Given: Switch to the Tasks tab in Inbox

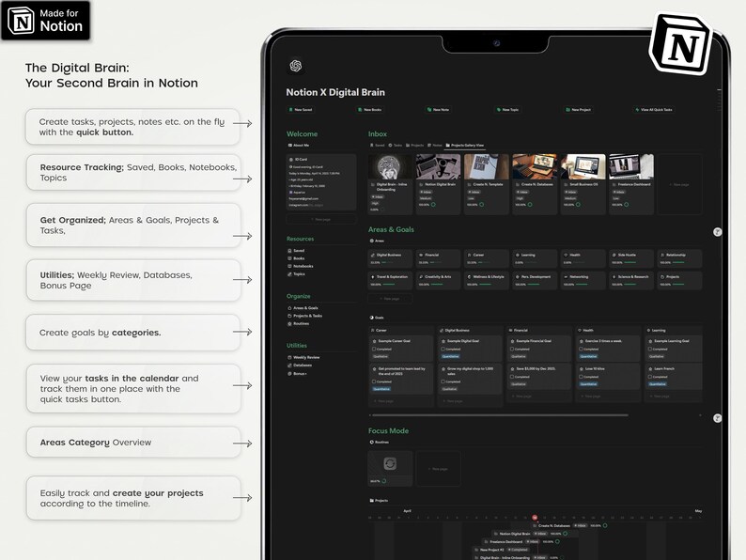Looking at the screenshot, I should tap(395, 145).
